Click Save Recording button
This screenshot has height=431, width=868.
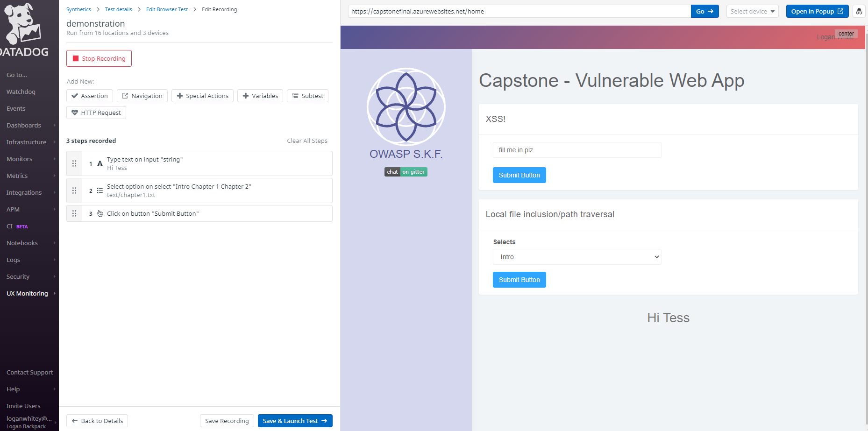[227, 421]
